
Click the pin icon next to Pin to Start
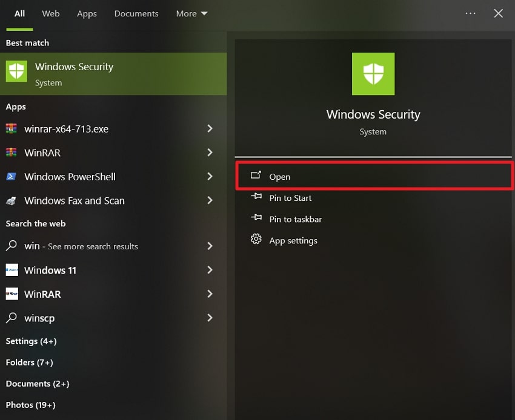coord(256,197)
